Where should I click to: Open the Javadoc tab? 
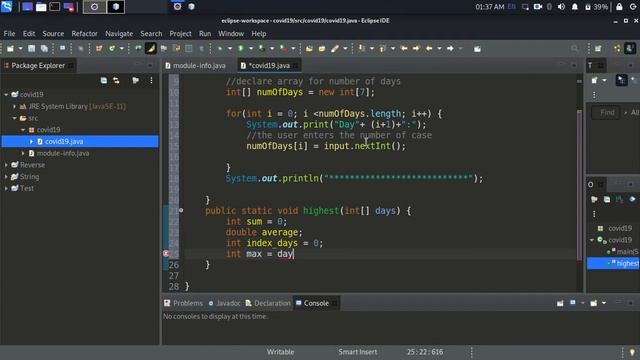click(224, 303)
